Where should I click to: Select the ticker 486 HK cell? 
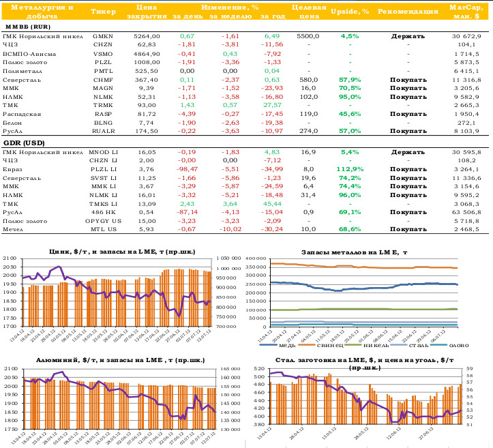point(104,213)
